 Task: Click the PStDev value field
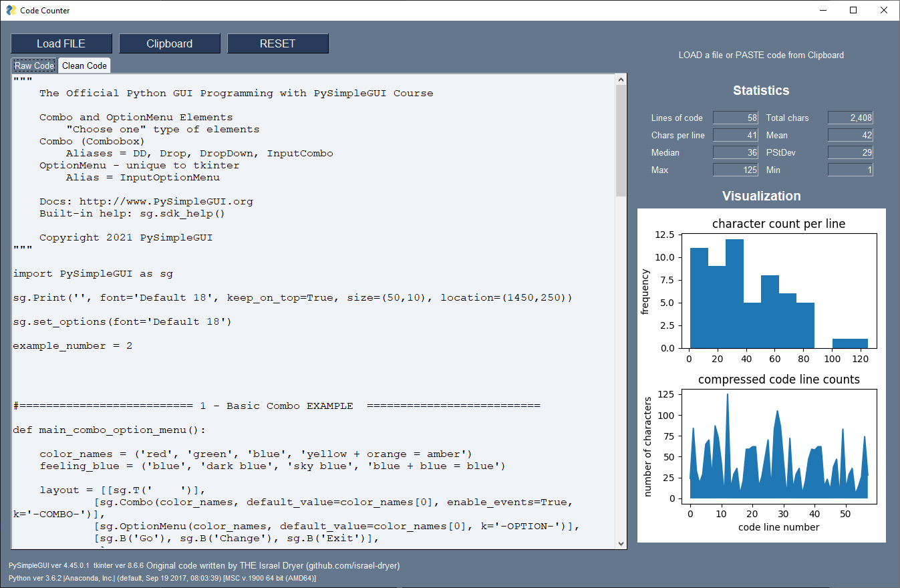[x=851, y=152]
